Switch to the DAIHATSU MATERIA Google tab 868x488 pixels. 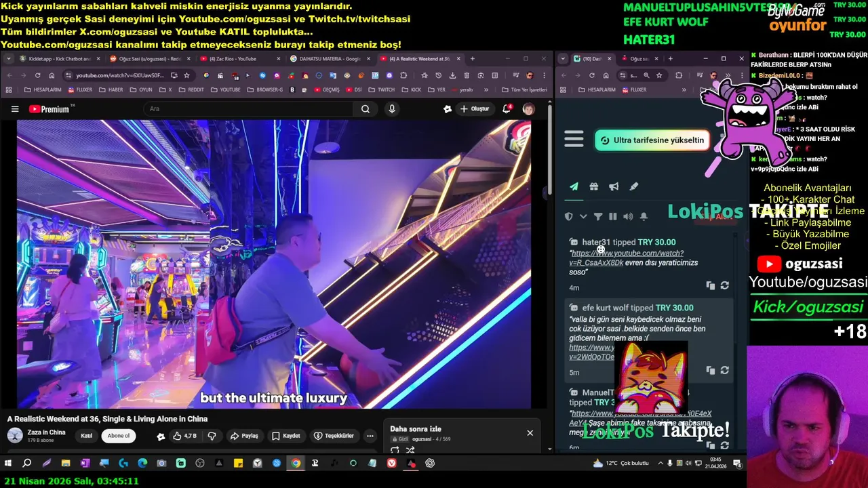tap(329, 59)
